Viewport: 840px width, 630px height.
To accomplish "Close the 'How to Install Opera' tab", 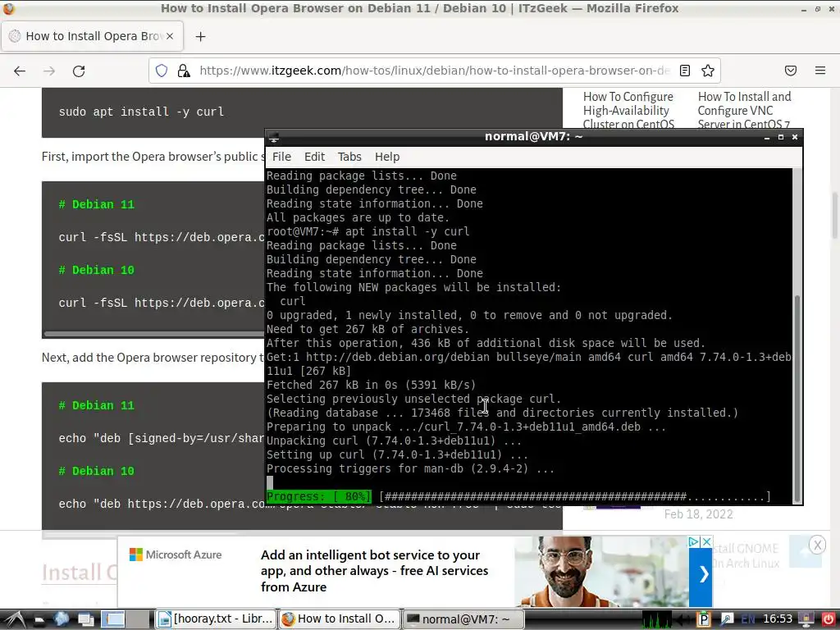I will coord(170,36).
